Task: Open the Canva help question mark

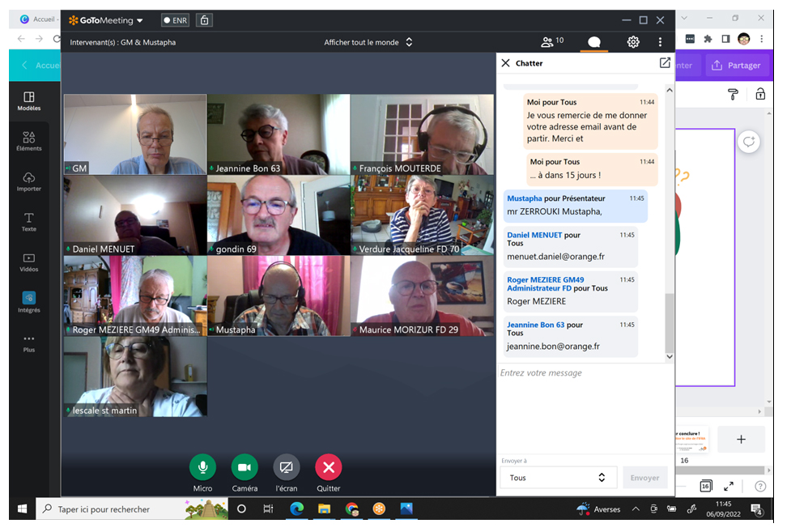Action: (760, 486)
